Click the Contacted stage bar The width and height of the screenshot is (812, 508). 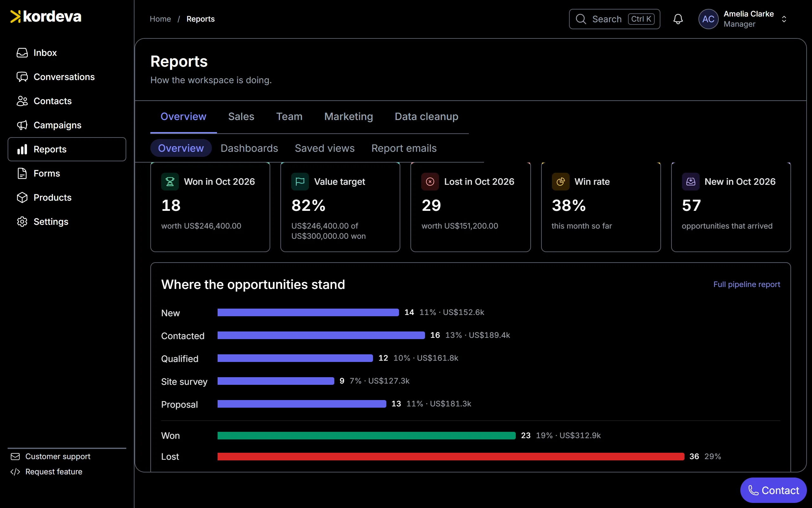click(321, 335)
